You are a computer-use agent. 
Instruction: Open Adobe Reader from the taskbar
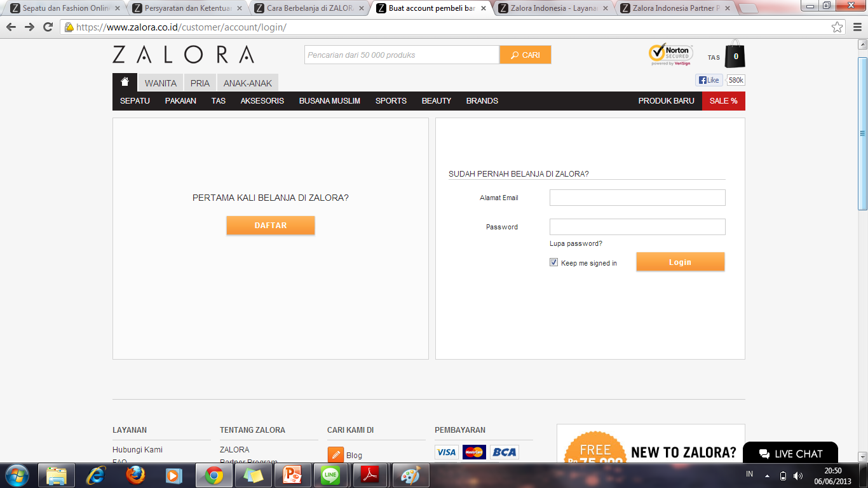369,475
